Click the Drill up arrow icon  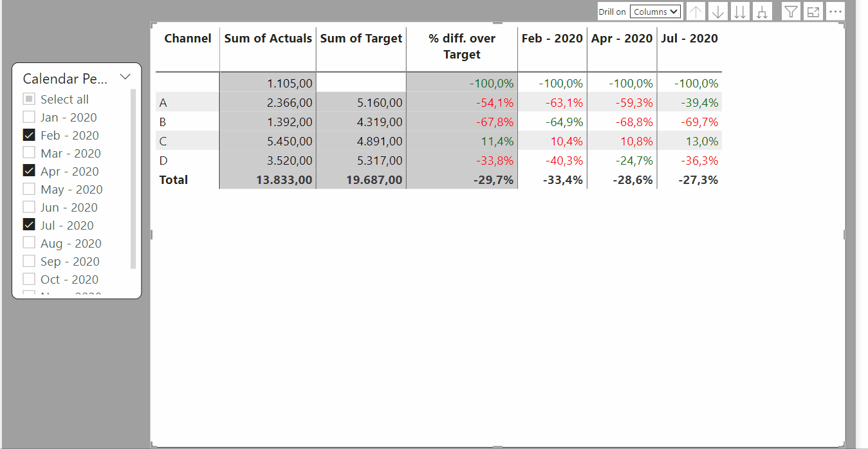coord(696,12)
